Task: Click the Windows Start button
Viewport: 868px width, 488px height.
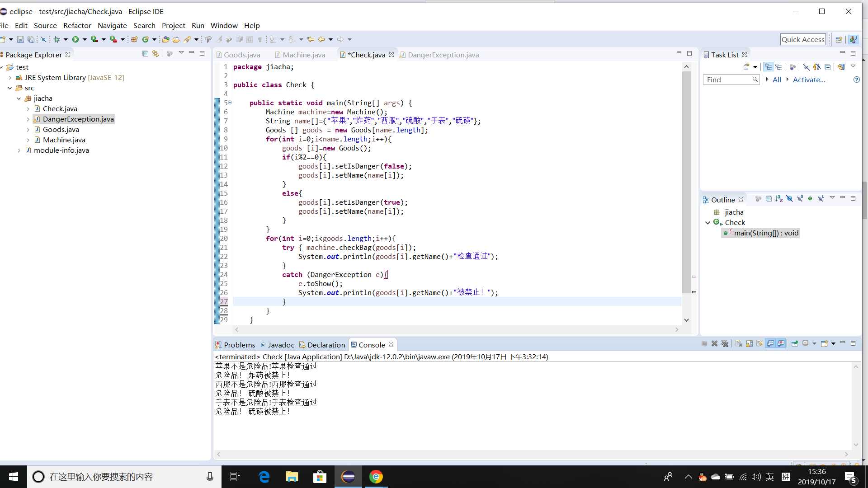Action: [14, 477]
